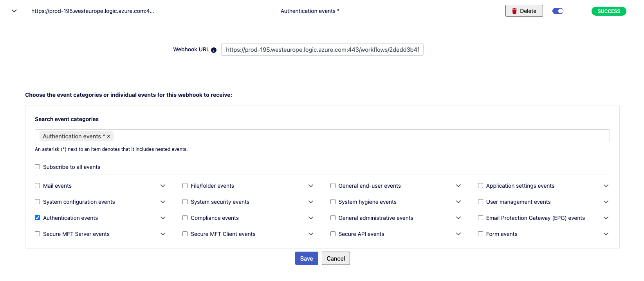Click into the Webhook URL field
The width and height of the screenshot is (644, 281).
[x=322, y=50]
